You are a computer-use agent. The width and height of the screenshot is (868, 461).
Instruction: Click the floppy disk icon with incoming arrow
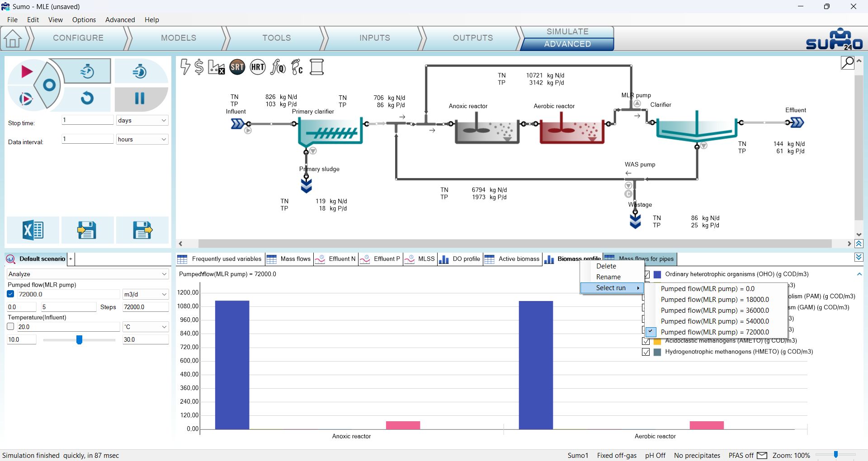tap(87, 230)
